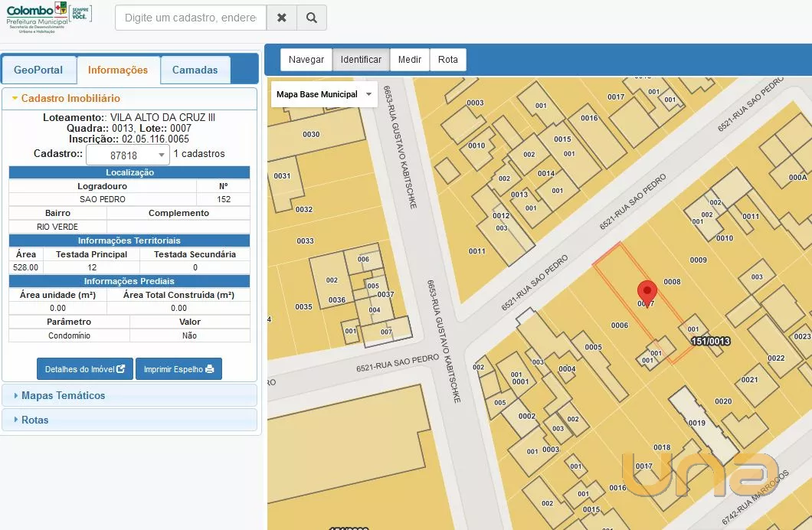Click lot 0019 on the map
812x530 pixels.
(696, 423)
